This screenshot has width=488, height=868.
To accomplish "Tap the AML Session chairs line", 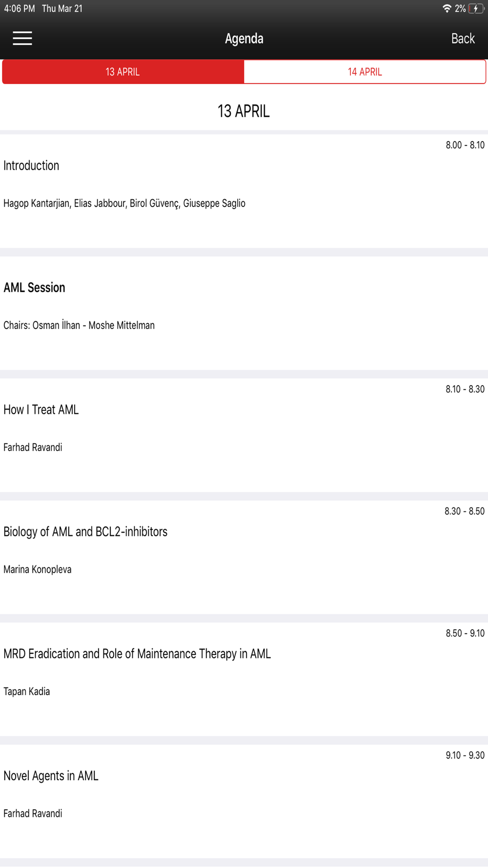I will 79,325.
